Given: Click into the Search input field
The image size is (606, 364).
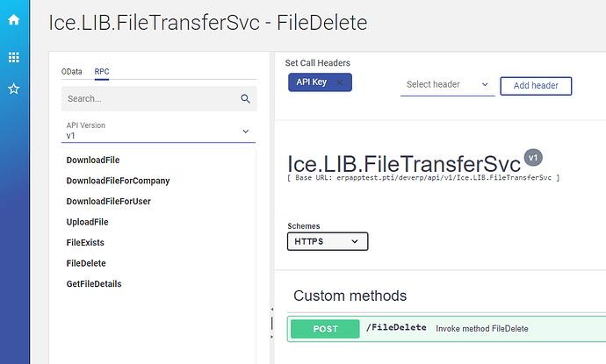Looking at the screenshot, I should pyautogui.click(x=149, y=99).
